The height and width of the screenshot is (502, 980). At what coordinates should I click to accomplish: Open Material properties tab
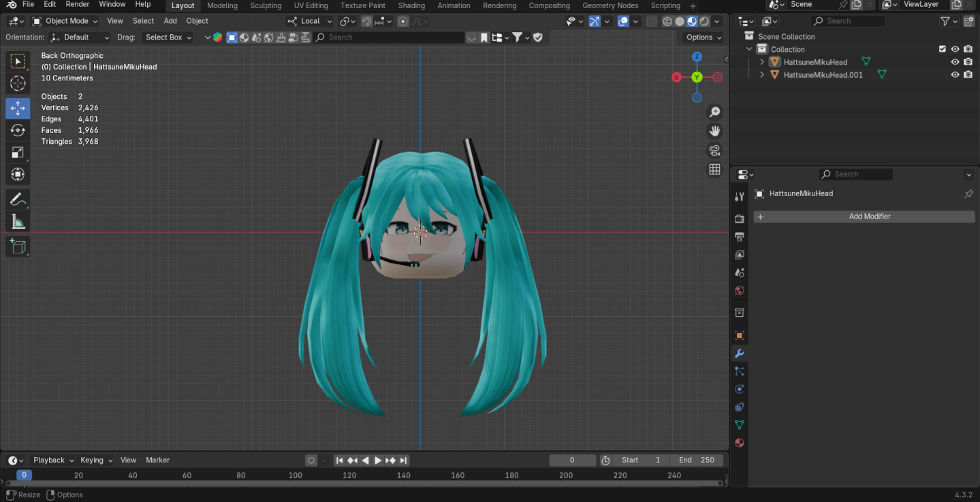pyautogui.click(x=739, y=443)
